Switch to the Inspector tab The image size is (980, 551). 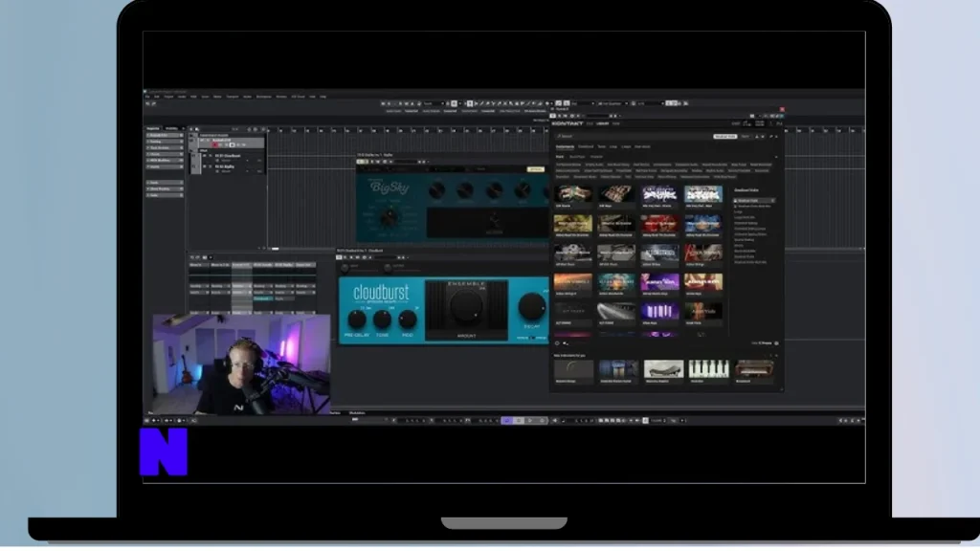[153, 129]
